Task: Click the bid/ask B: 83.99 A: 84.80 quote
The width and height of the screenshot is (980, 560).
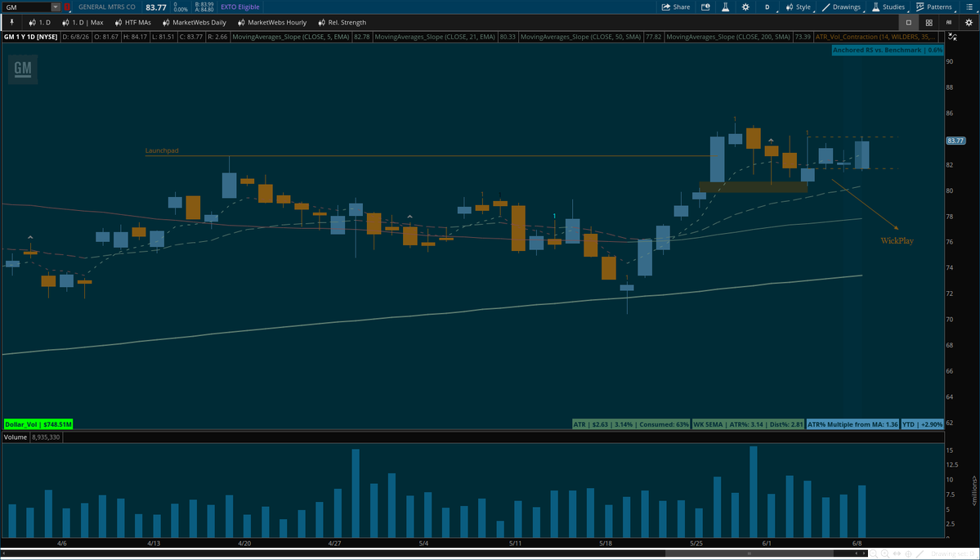Action: tap(204, 7)
